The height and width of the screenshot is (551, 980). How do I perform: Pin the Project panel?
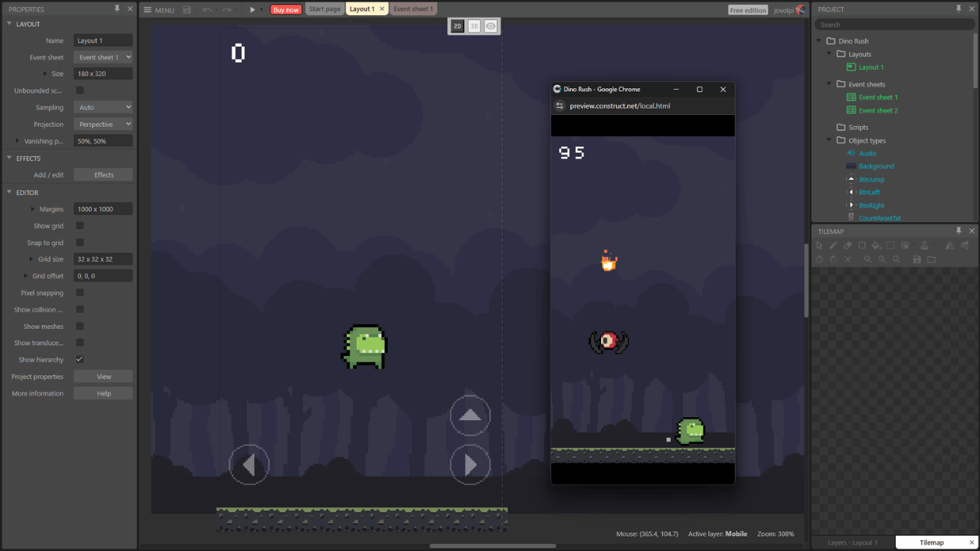(959, 8)
